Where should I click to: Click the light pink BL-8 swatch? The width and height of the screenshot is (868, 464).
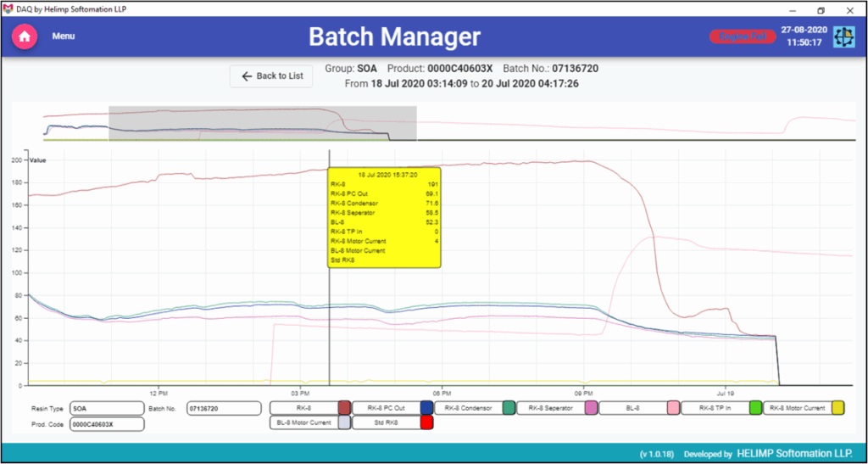(x=673, y=408)
